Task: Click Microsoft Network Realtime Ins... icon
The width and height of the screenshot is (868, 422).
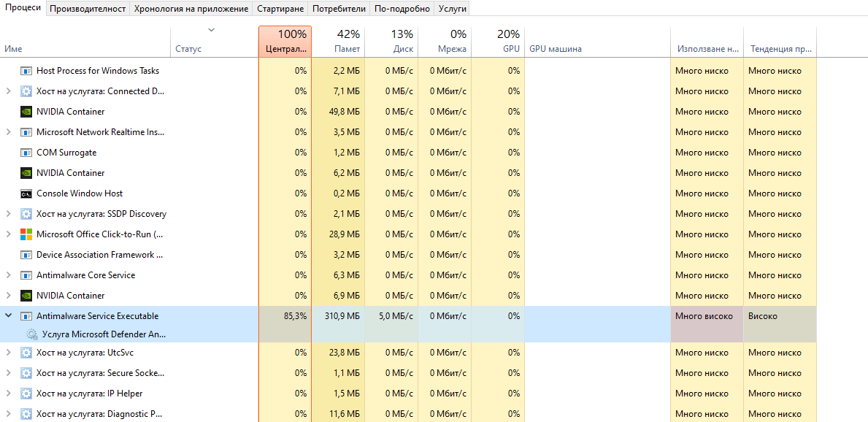Action: 26,132
